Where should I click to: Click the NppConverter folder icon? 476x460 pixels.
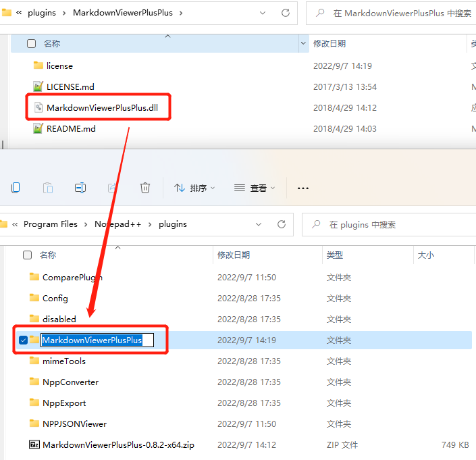click(x=34, y=382)
